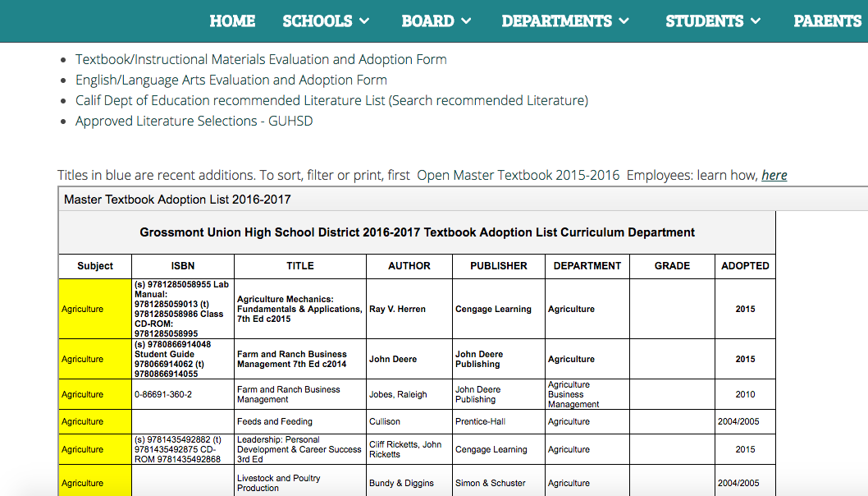The image size is (868, 496).
Task: Click the 'here' link for employees
Action: 774,175
